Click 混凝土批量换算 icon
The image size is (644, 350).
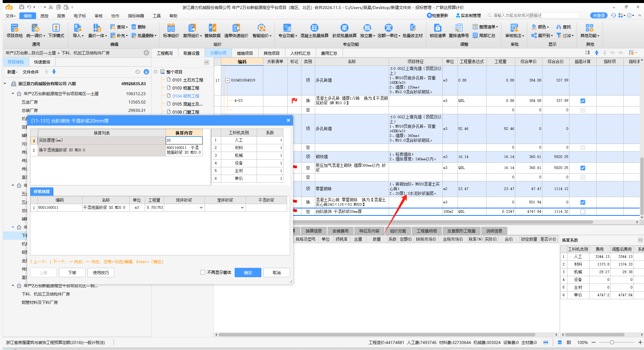[x=314, y=30]
